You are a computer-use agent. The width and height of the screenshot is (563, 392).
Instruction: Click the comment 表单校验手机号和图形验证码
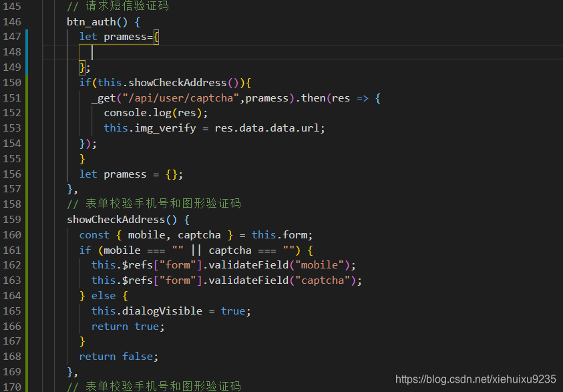[x=156, y=204]
